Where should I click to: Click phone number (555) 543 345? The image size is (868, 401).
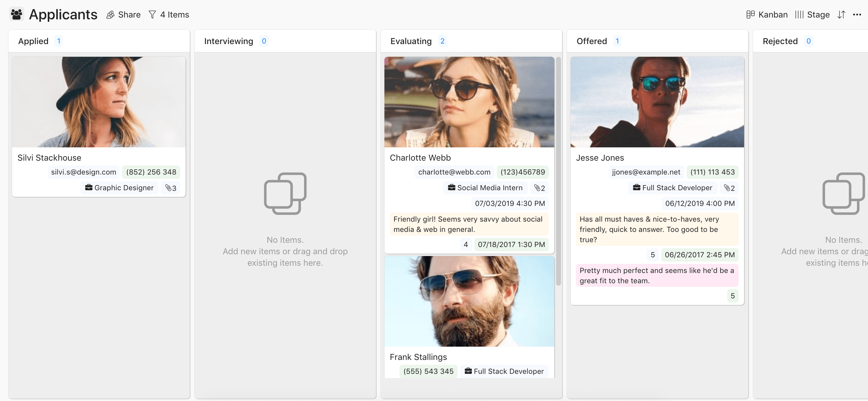pyautogui.click(x=428, y=371)
